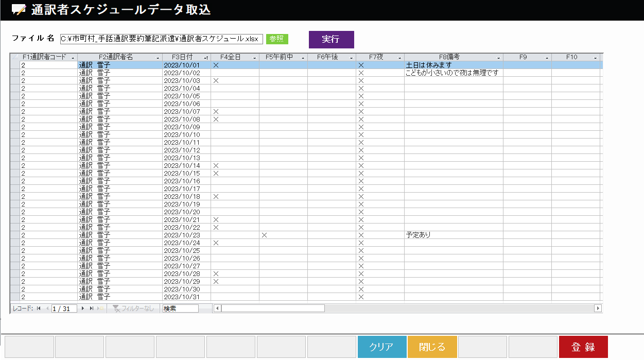Go to next record arrow
644x360 pixels.
tap(82, 308)
